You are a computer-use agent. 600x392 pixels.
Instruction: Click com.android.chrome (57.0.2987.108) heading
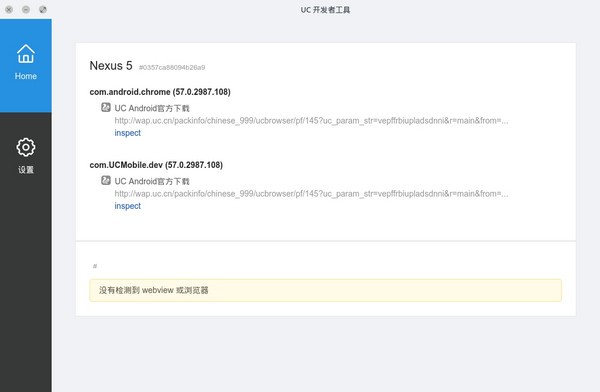pos(160,92)
